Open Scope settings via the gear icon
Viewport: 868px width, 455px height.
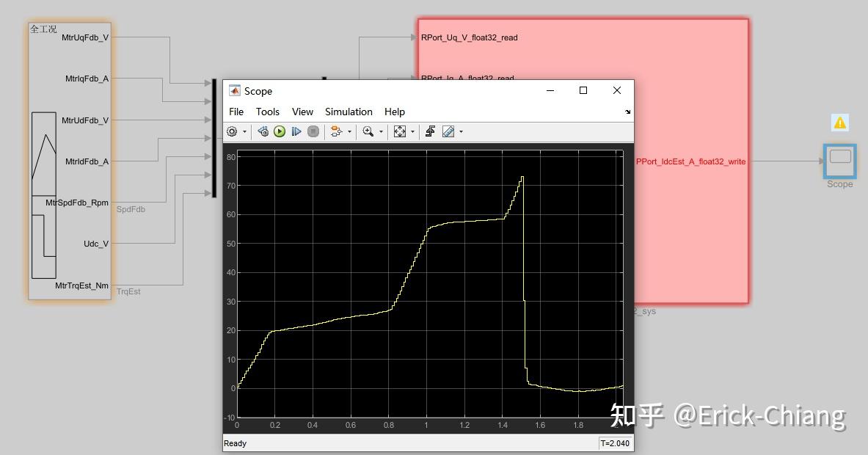click(233, 131)
